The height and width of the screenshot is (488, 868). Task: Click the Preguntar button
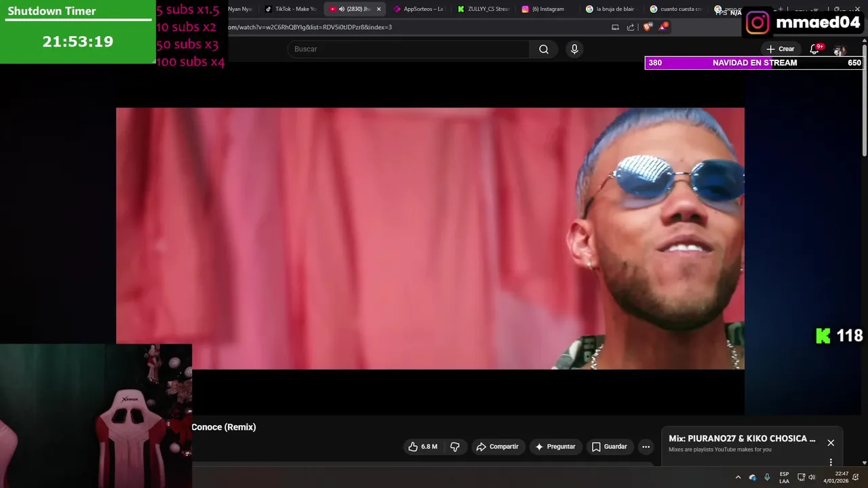click(x=555, y=447)
